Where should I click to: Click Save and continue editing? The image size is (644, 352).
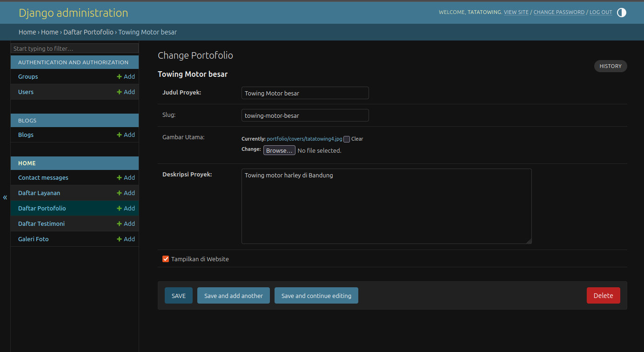316,296
